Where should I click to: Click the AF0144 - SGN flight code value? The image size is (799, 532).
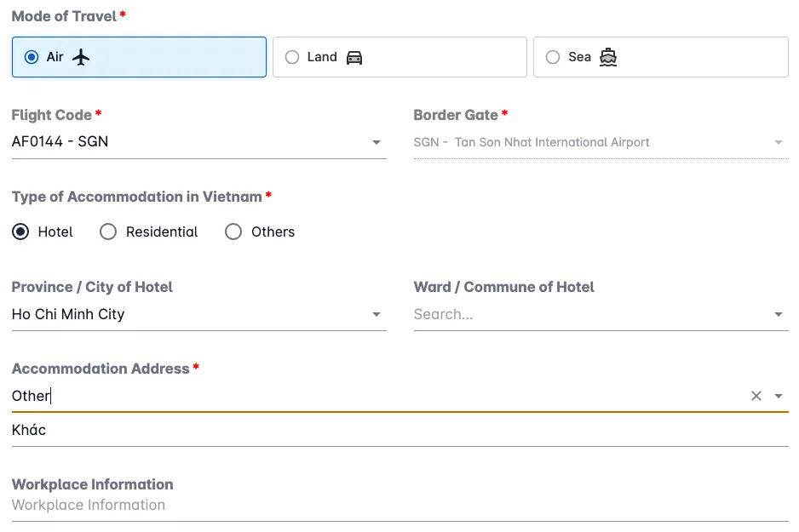(60, 141)
